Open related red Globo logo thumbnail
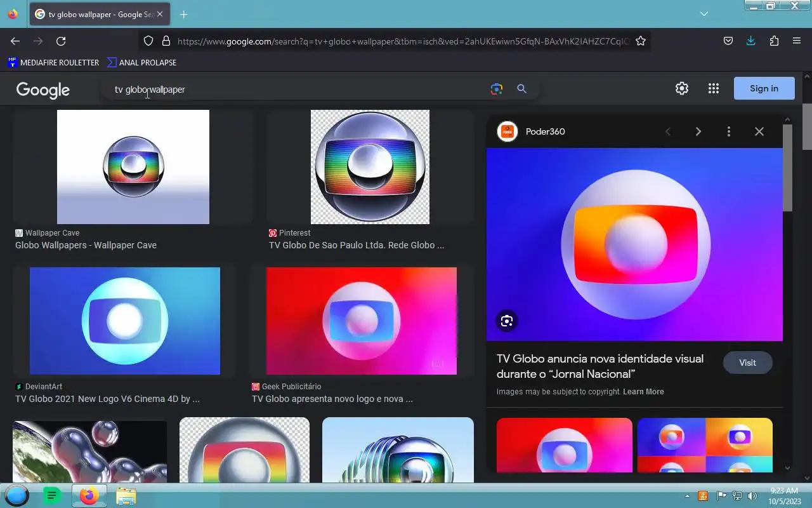Image resolution: width=812 pixels, height=508 pixels. click(x=565, y=444)
